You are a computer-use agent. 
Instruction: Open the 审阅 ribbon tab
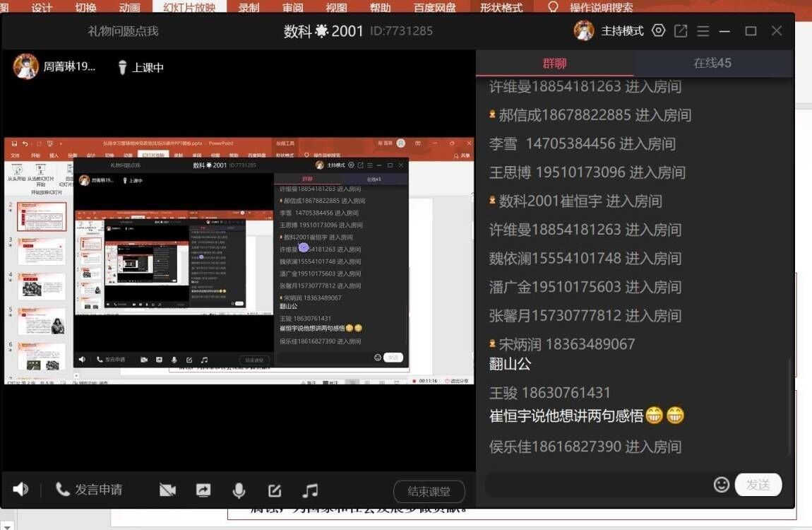click(x=293, y=8)
